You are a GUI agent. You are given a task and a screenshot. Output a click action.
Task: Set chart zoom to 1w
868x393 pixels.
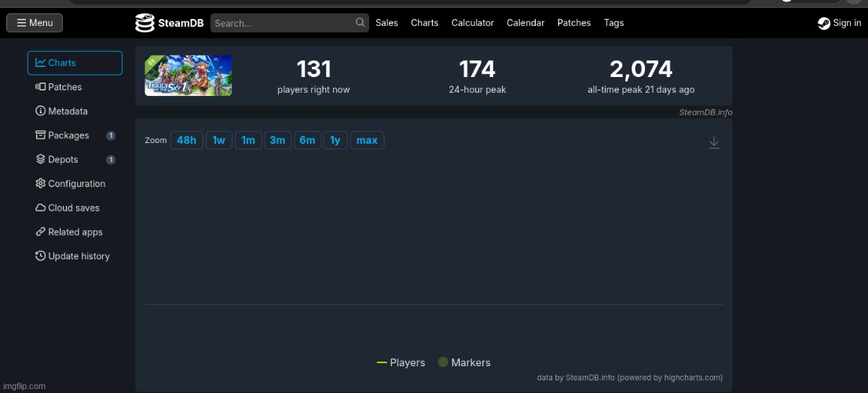[x=219, y=140]
